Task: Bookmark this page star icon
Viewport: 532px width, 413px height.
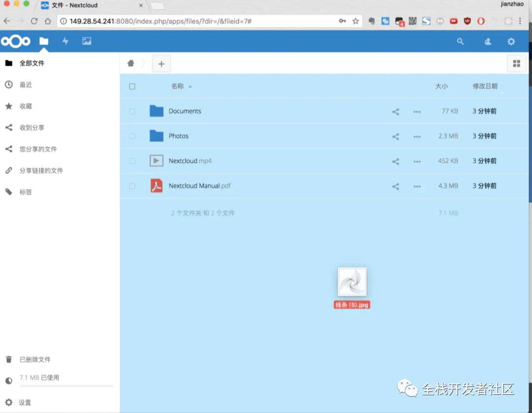Action: point(355,21)
